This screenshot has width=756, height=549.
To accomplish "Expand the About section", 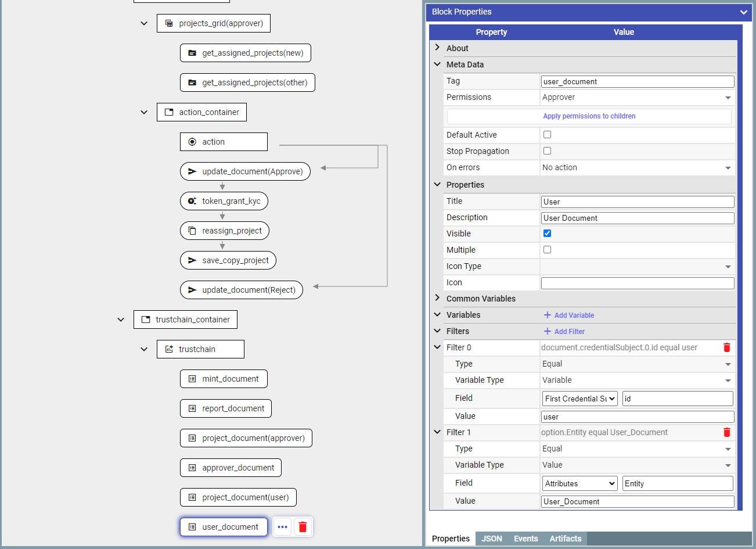I will pos(438,48).
